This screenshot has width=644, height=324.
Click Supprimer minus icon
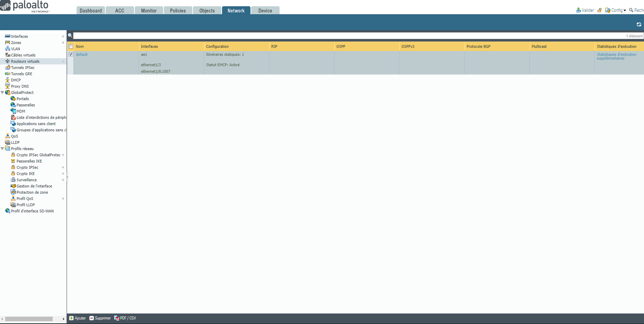point(91,318)
